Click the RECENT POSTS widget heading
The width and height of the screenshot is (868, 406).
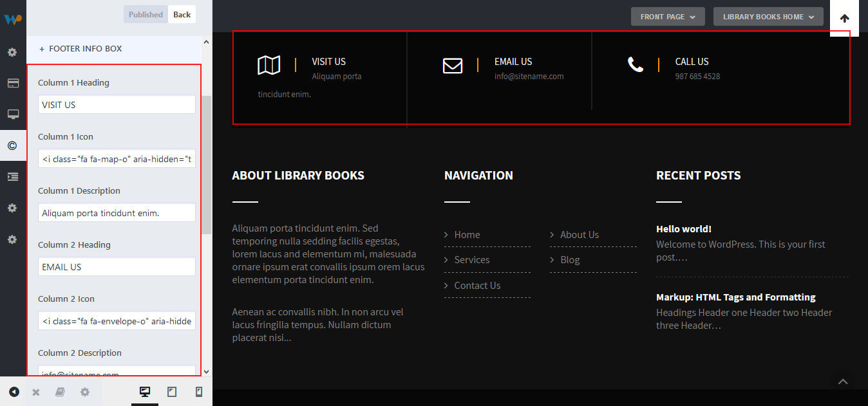[698, 176]
